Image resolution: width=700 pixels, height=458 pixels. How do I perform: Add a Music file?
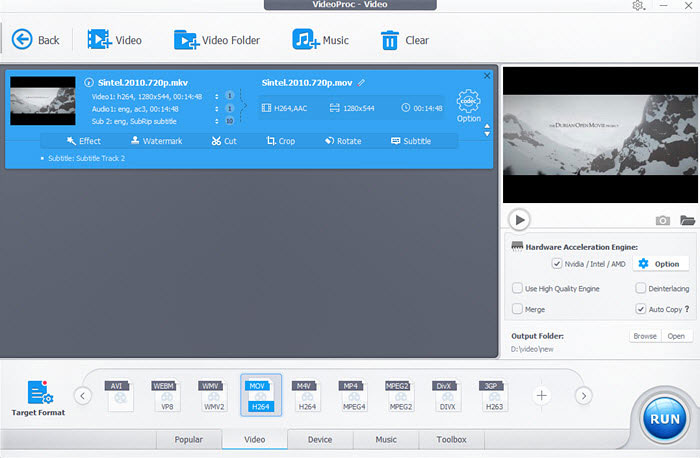coord(320,40)
